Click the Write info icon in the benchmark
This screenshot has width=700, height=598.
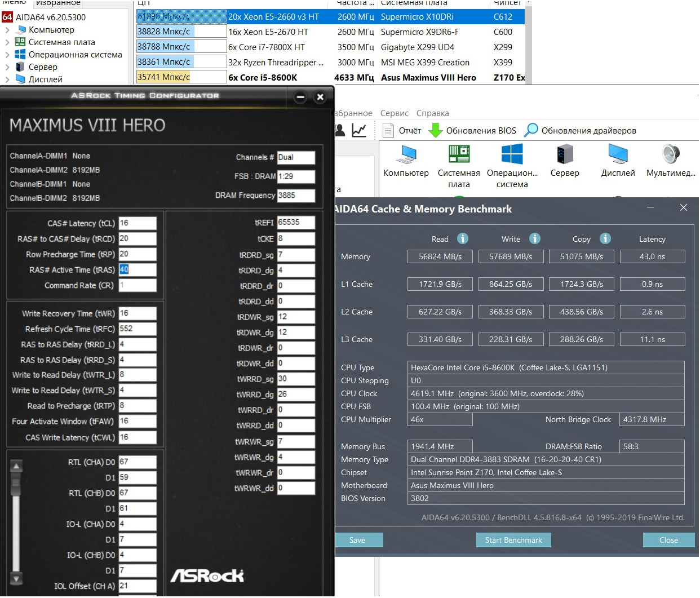(x=535, y=238)
